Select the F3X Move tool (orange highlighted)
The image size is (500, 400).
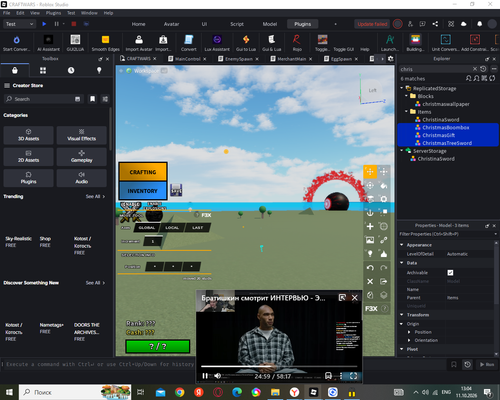pyautogui.click(x=370, y=172)
